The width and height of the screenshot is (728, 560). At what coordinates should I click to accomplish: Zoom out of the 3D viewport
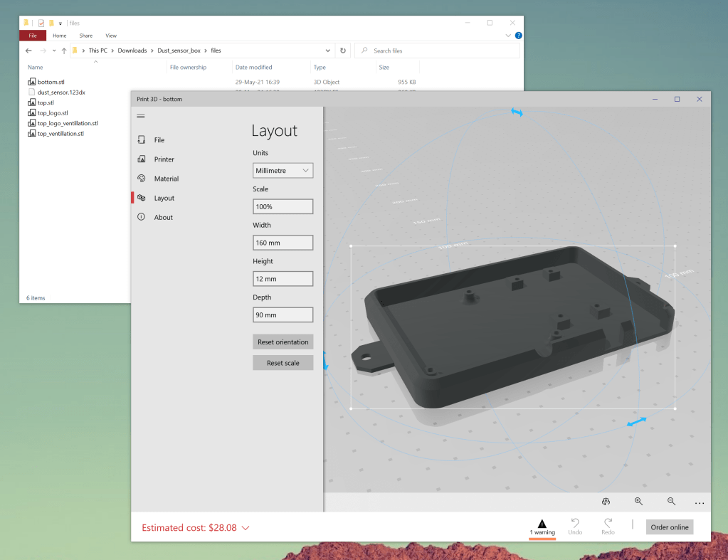pos(671,501)
